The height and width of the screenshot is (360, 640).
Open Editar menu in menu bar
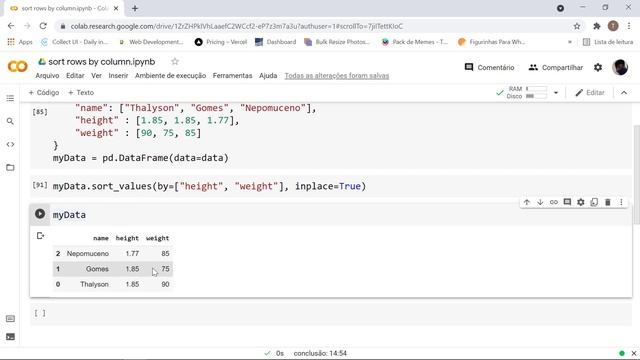pyautogui.click(x=75, y=76)
